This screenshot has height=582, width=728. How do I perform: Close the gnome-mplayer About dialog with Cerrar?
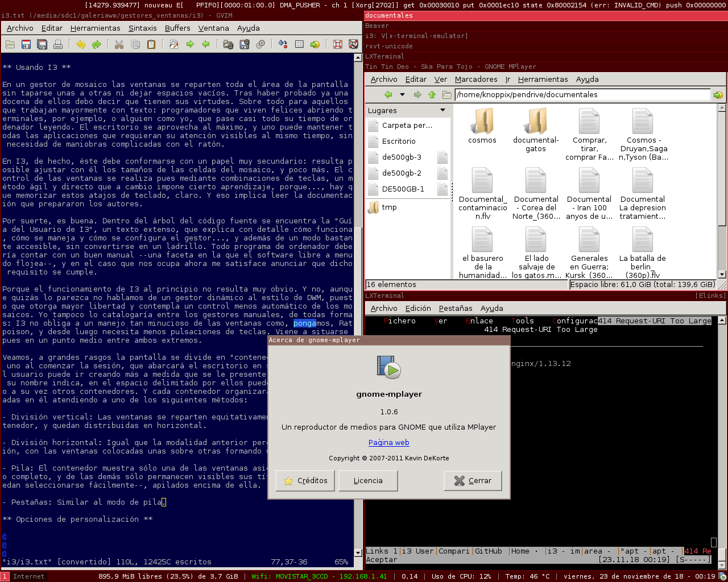pos(473,481)
